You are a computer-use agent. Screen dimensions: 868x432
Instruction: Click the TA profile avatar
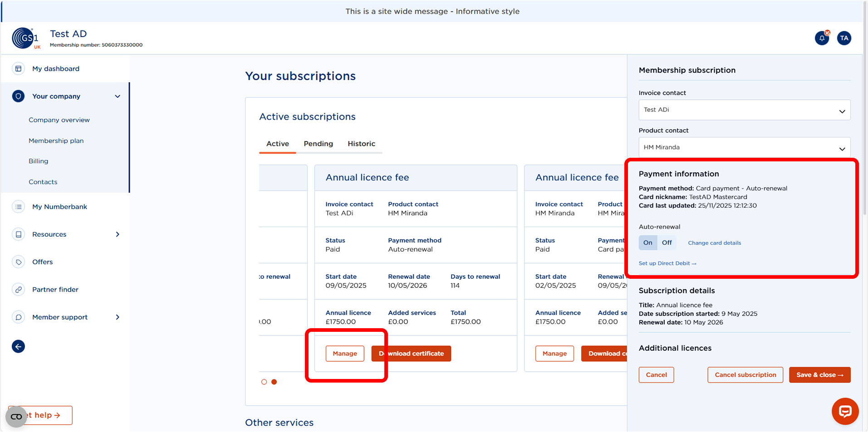pos(844,38)
